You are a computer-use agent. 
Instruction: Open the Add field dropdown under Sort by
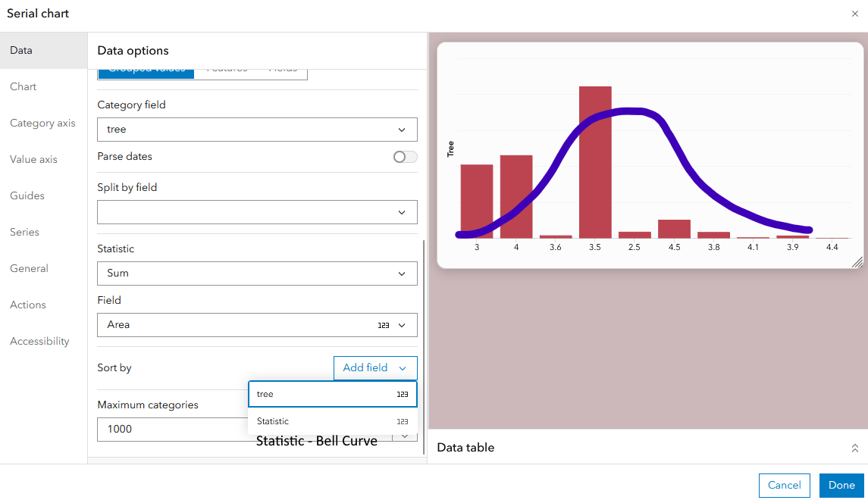tap(375, 367)
